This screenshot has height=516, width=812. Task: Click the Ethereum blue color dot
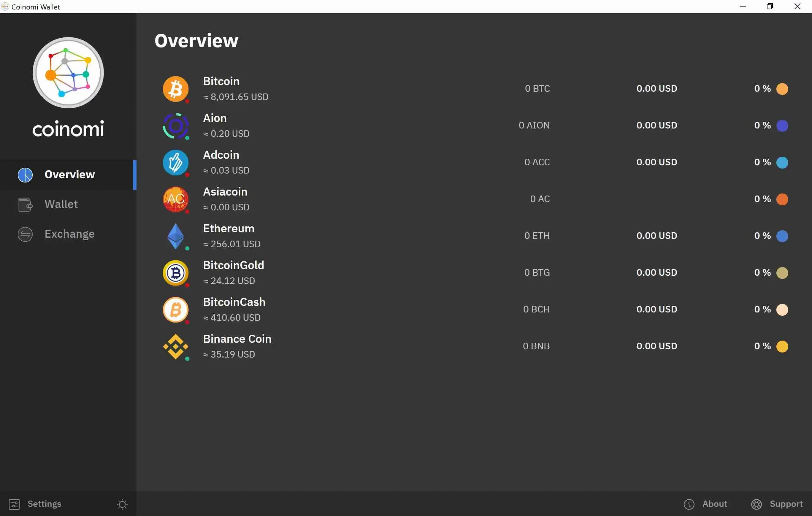782,236
